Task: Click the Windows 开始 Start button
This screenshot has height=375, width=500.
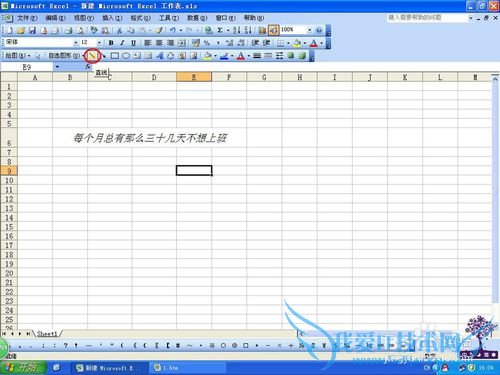Action: (x=24, y=367)
